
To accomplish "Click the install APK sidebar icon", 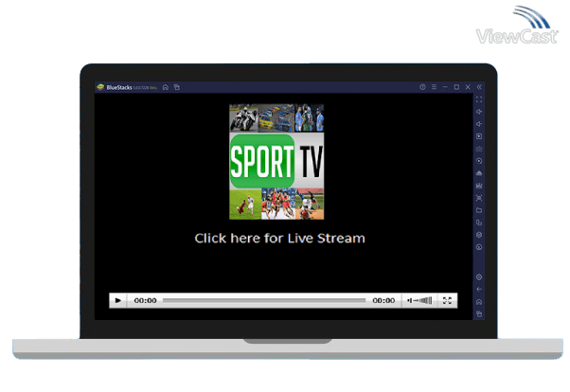I will point(479,173).
